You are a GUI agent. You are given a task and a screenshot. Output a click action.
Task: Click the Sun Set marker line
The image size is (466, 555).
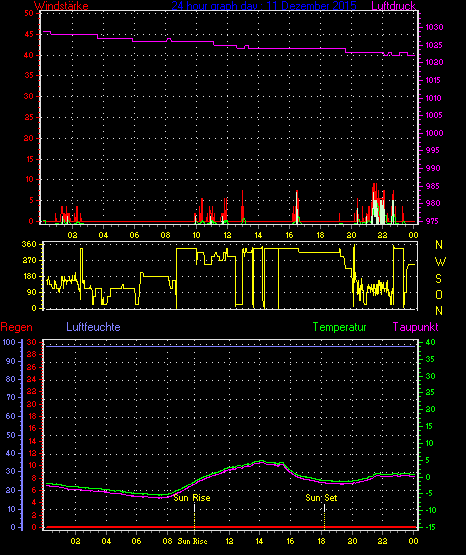[324, 516]
